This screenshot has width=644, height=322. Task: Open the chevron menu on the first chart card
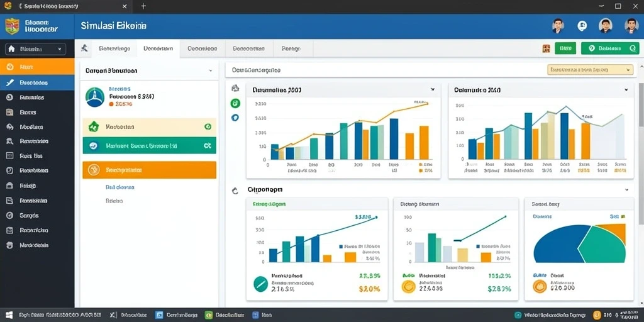pyautogui.click(x=433, y=89)
